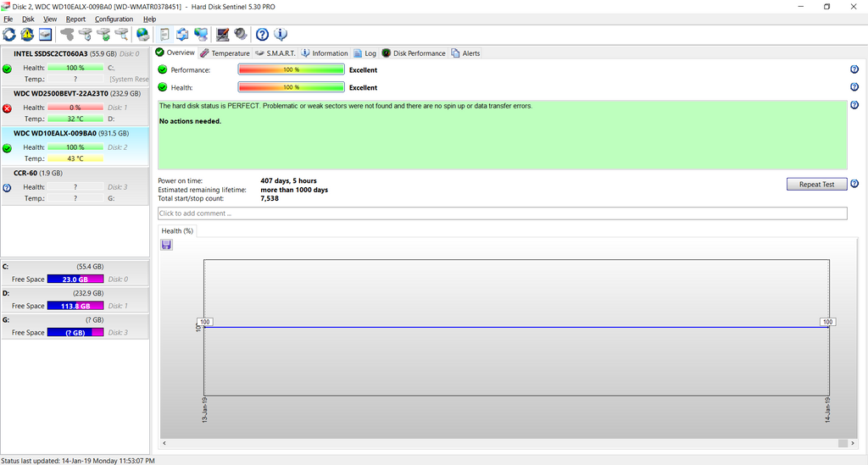
Task: Launch the surface test icon with magnifier
Action: (x=122, y=34)
